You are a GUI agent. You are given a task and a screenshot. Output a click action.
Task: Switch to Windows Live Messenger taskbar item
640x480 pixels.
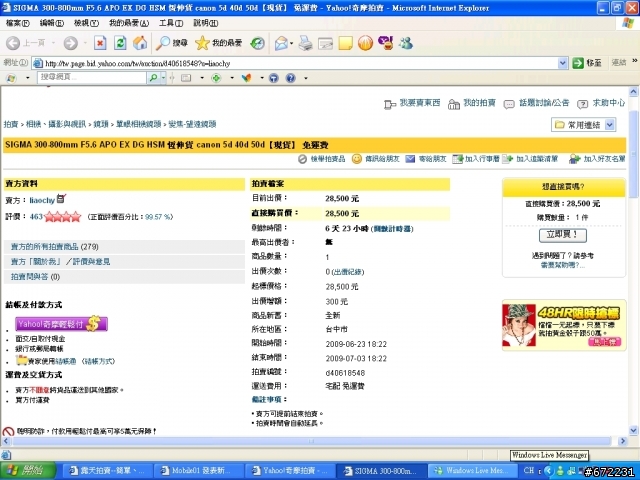click(x=473, y=471)
